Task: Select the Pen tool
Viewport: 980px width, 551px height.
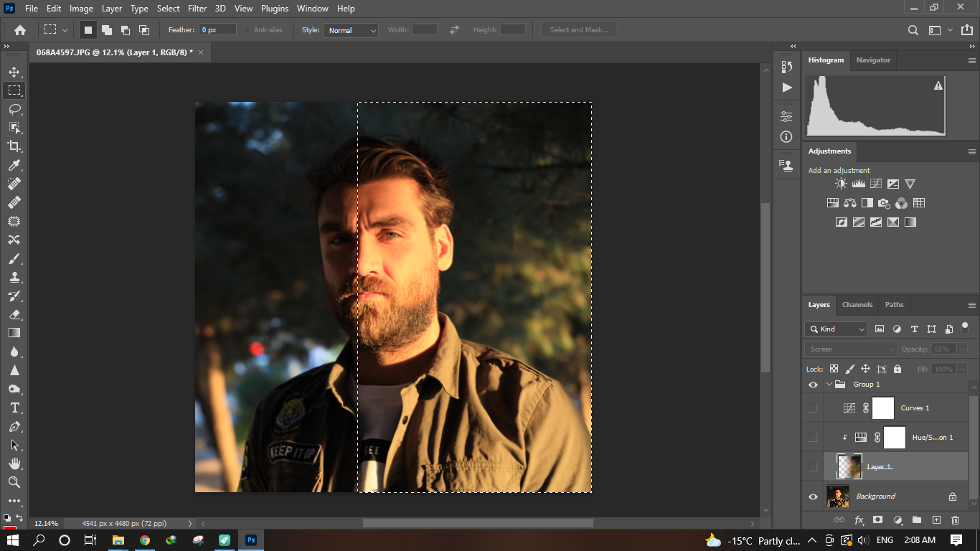Action: click(14, 426)
